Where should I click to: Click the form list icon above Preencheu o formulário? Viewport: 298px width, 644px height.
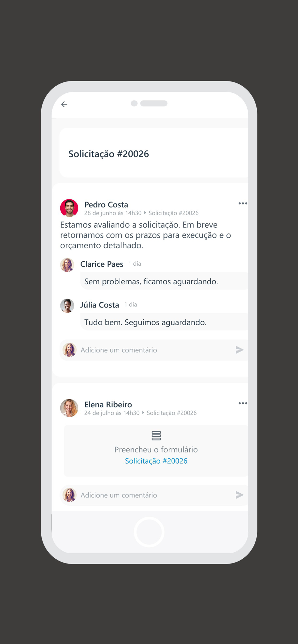156,436
